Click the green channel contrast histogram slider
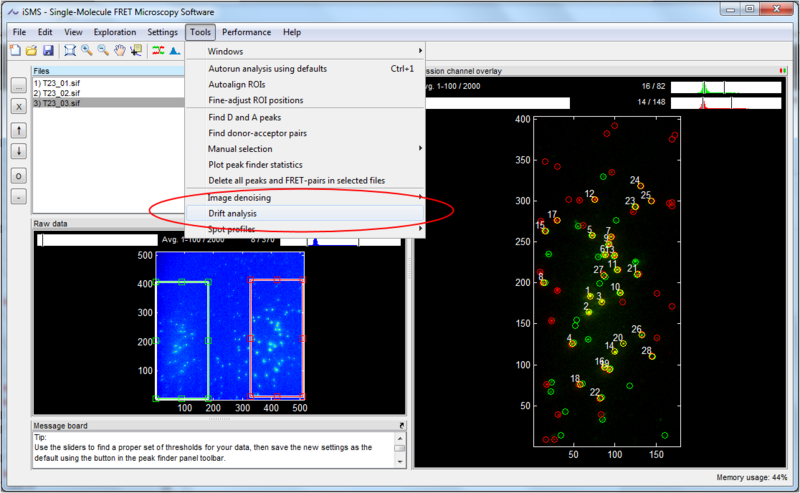This screenshot has height=493, width=800. click(724, 87)
